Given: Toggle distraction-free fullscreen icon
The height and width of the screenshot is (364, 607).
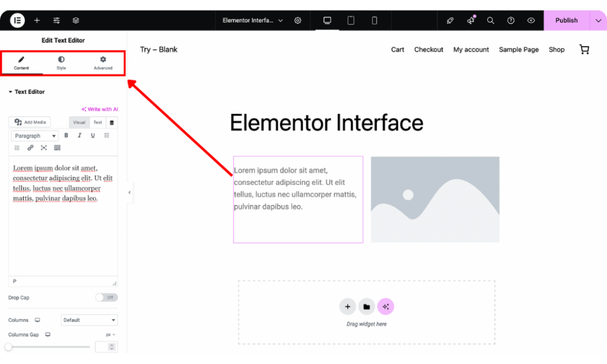Looking at the screenshot, I should pos(44,148).
